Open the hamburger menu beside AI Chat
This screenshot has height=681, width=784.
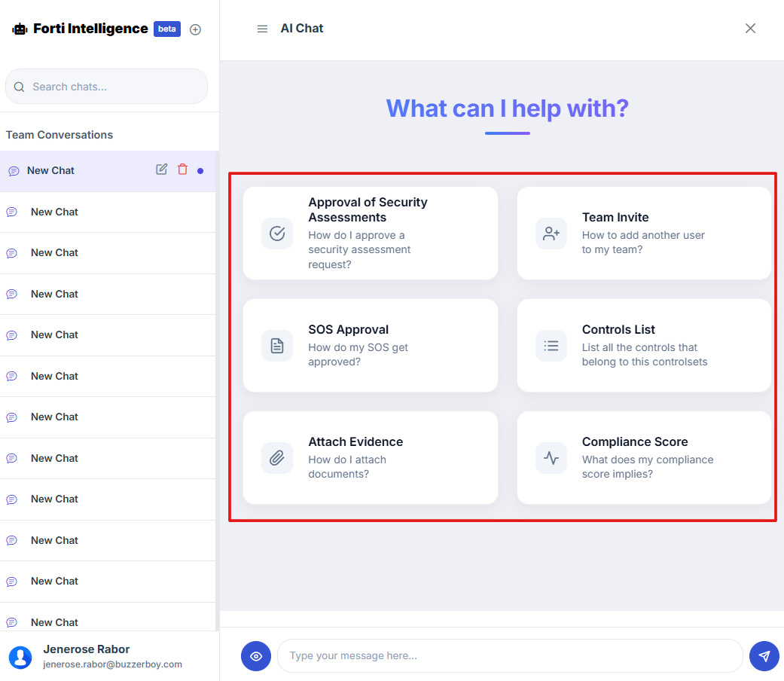point(262,29)
